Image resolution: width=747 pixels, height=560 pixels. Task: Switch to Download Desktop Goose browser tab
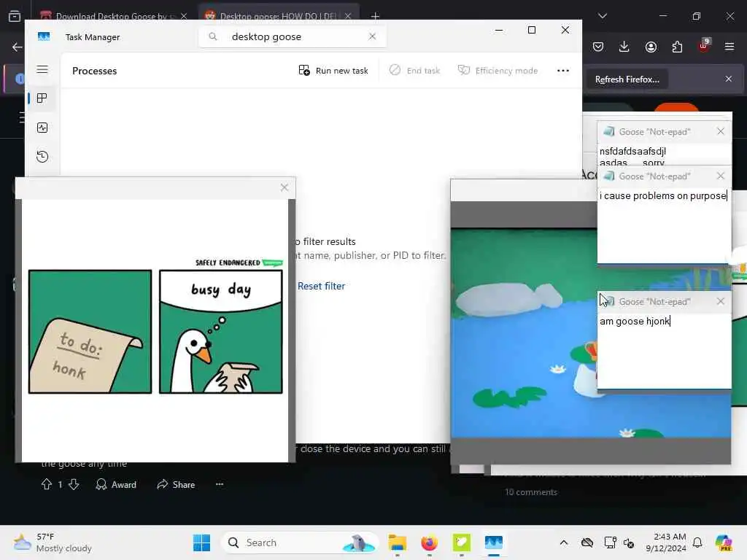[x=113, y=16]
